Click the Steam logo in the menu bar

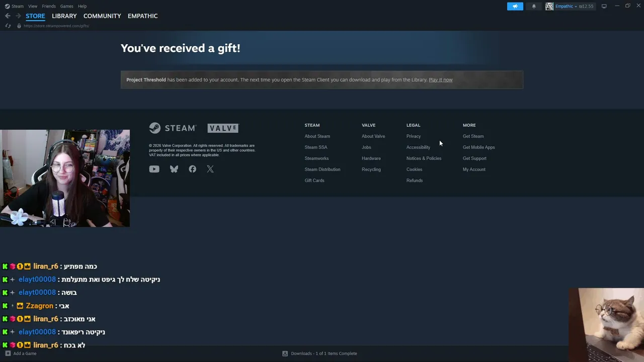click(7, 6)
